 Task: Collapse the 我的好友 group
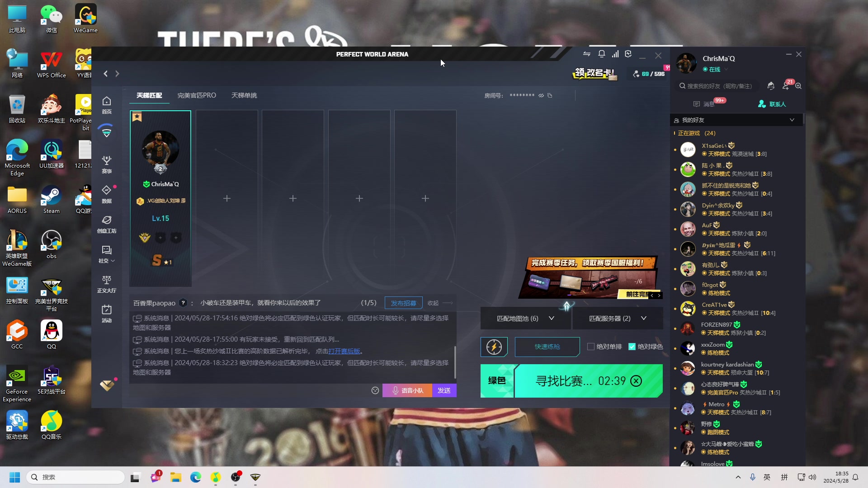coord(792,120)
